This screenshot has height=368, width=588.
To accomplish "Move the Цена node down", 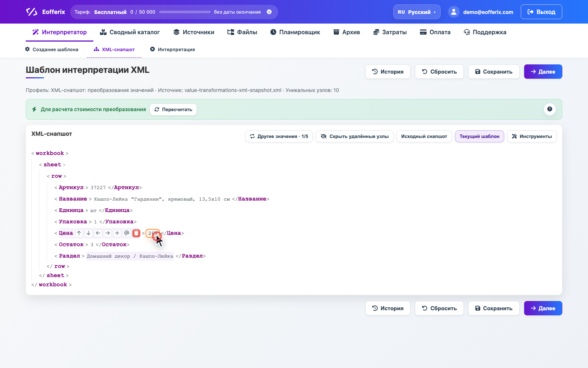I will (89, 233).
